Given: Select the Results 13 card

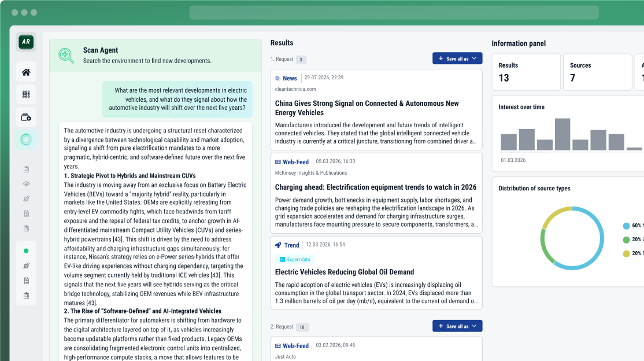Looking at the screenshot, I should pos(526,72).
